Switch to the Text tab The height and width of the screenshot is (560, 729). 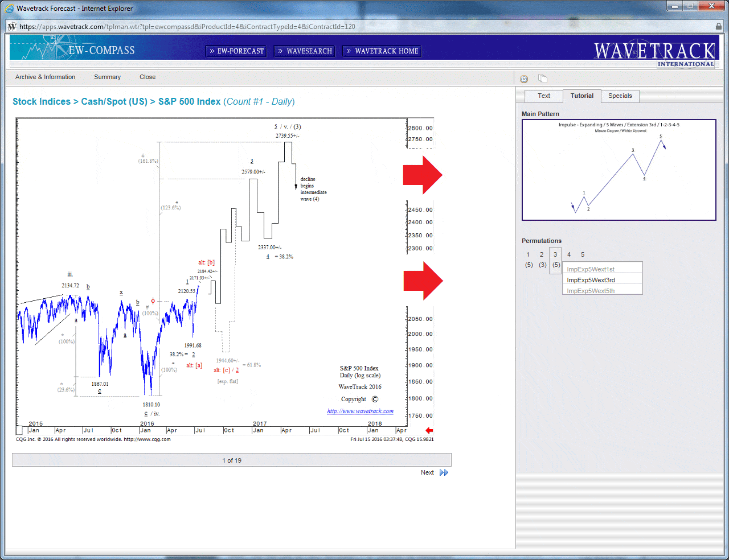[544, 96]
